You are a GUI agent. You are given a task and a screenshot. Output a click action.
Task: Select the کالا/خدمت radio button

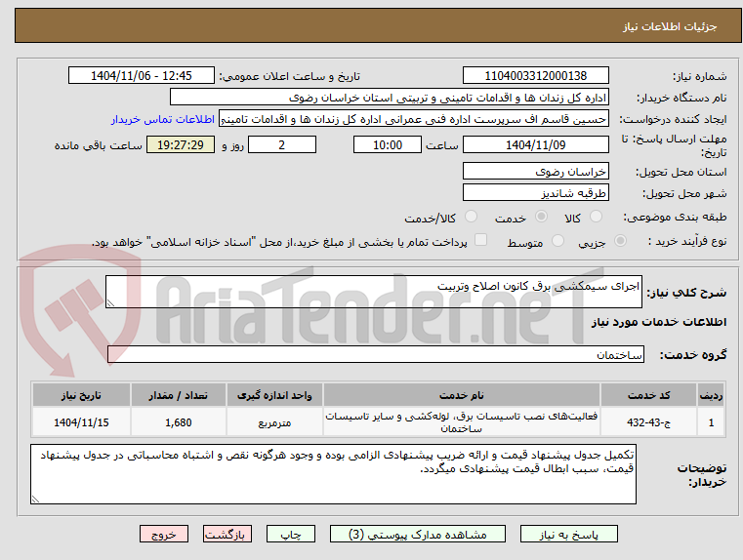tap(471, 217)
